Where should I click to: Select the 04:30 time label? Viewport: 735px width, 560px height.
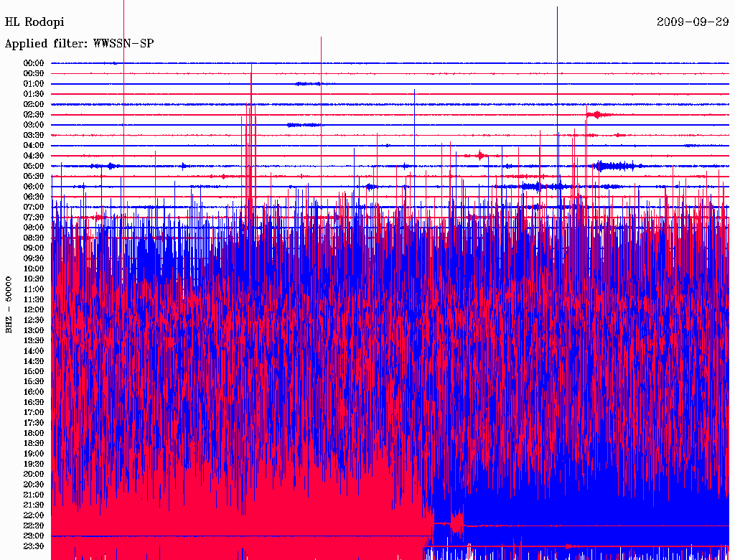pos(34,156)
